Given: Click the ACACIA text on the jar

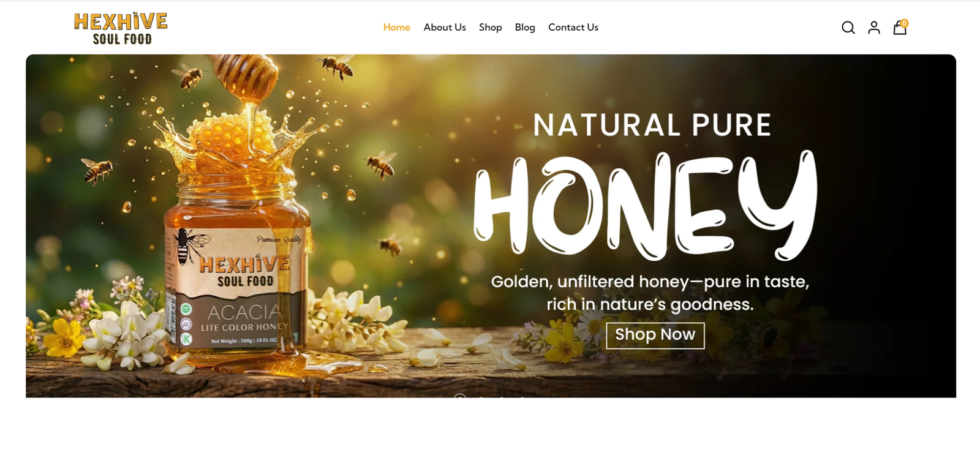Looking at the screenshot, I should (244, 312).
